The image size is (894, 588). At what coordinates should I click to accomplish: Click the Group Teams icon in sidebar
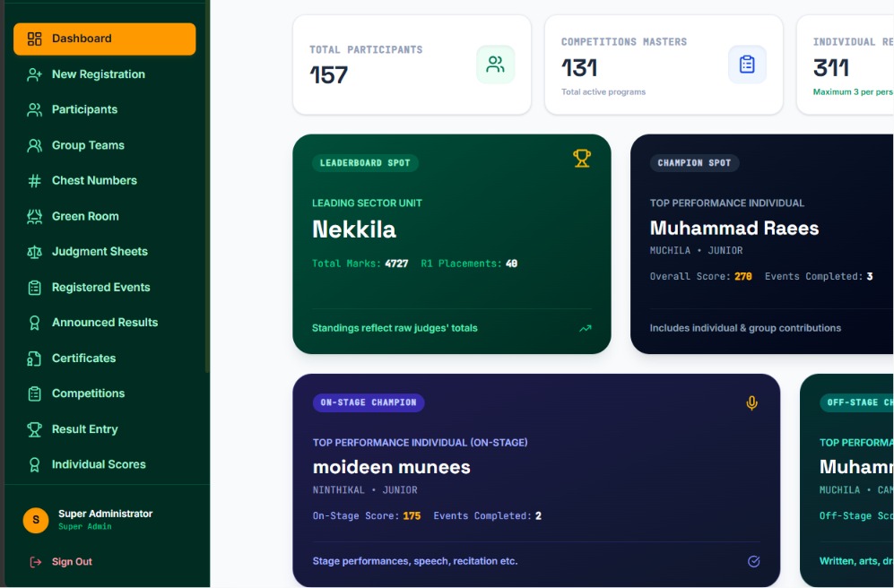point(34,146)
